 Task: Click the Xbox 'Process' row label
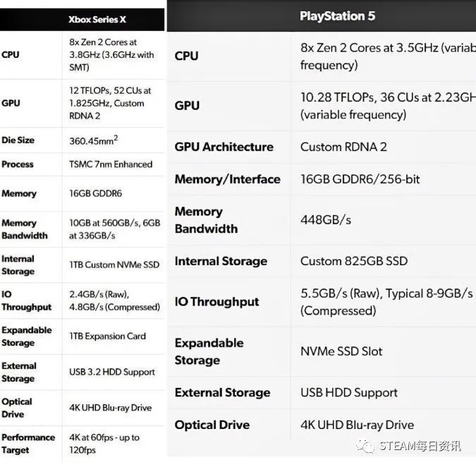[18, 164]
